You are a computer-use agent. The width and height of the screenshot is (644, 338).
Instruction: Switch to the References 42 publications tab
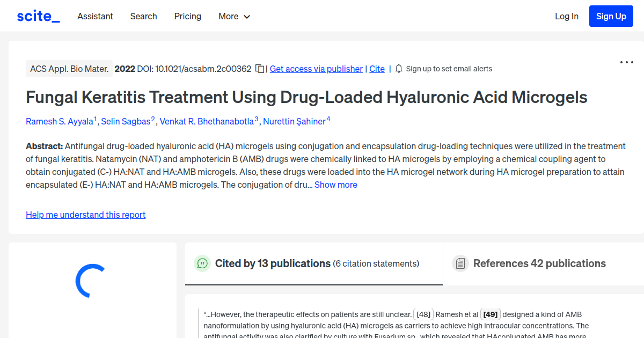pyautogui.click(x=539, y=263)
